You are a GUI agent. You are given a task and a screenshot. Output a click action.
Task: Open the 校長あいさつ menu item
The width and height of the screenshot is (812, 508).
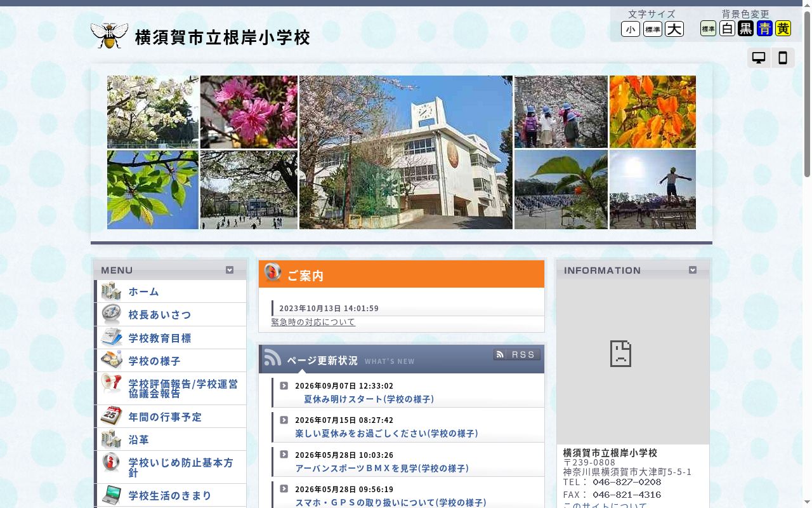click(171, 315)
